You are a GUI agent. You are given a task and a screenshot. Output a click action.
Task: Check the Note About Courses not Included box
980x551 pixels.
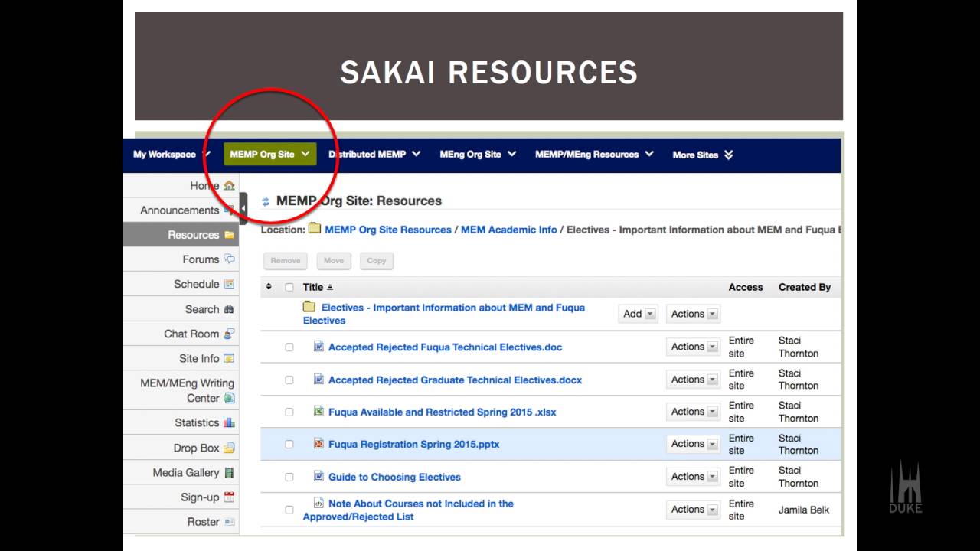point(289,510)
